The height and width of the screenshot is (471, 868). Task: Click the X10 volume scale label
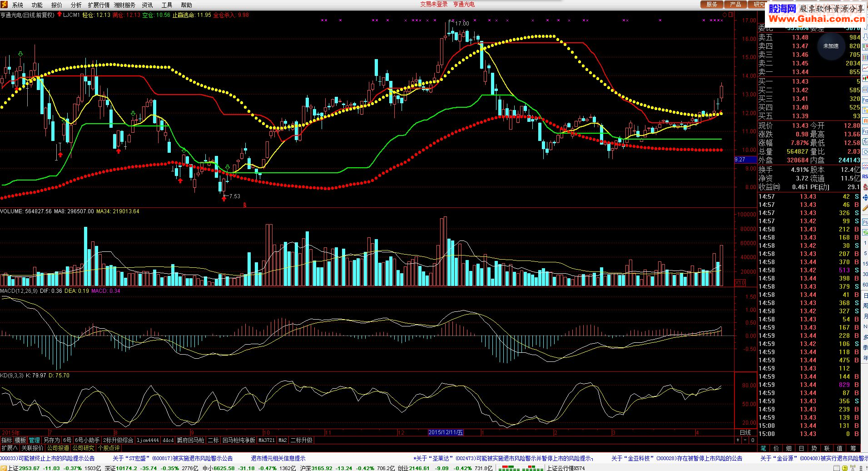point(740,283)
